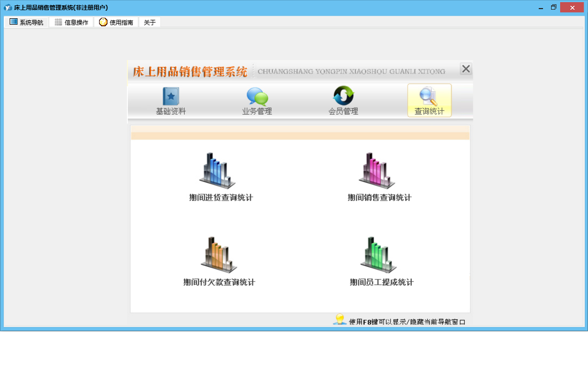Open the green 期间员工提成统计 chart icon
Image resolution: width=588 pixels, height=387 pixels.
(379, 255)
